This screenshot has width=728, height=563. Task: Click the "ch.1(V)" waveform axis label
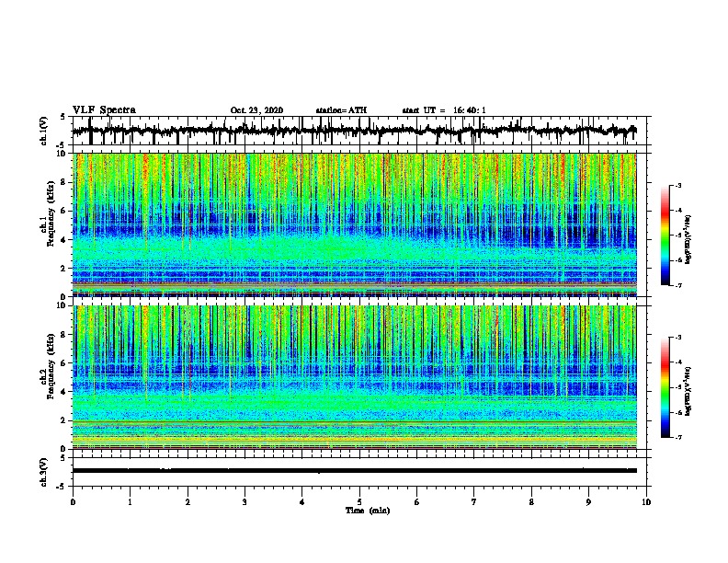tap(44, 131)
